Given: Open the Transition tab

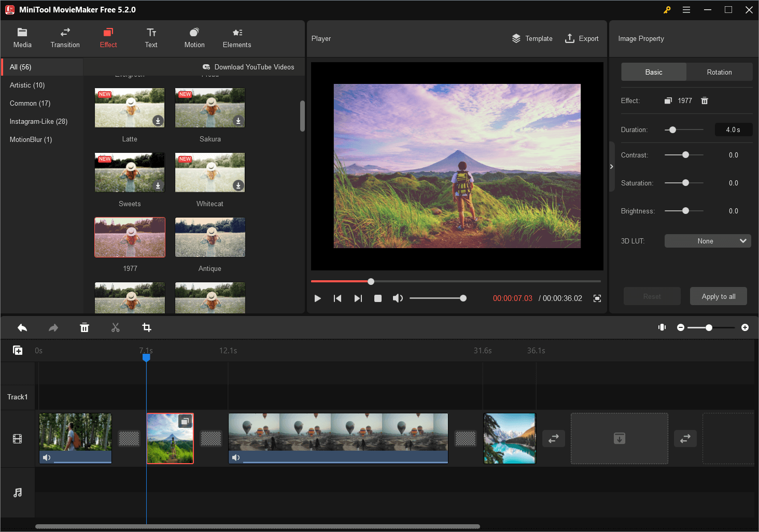Looking at the screenshot, I should [x=65, y=38].
